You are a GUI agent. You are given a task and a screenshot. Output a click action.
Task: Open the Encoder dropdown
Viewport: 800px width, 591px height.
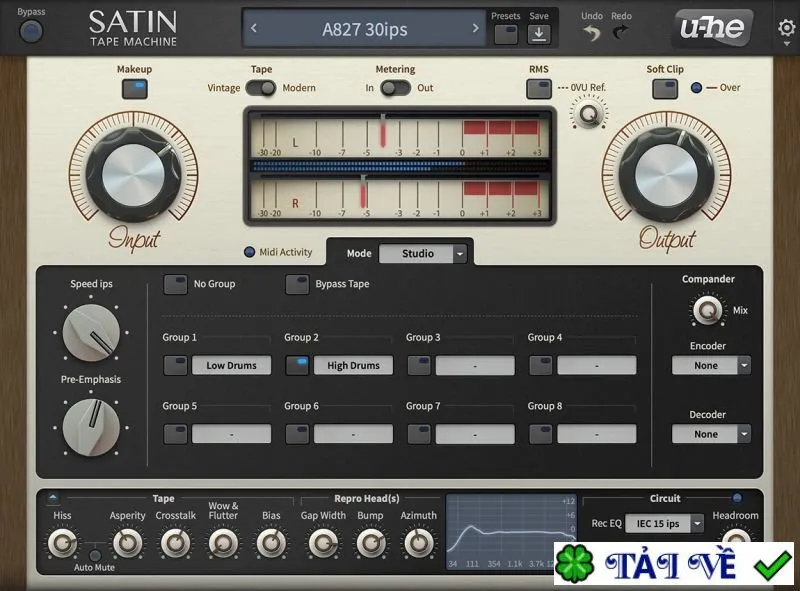point(711,365)
